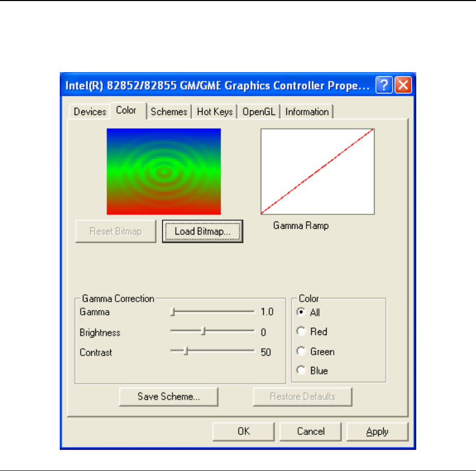
Task: Open the Load Bitmap dialog
Action: (202, 231)
